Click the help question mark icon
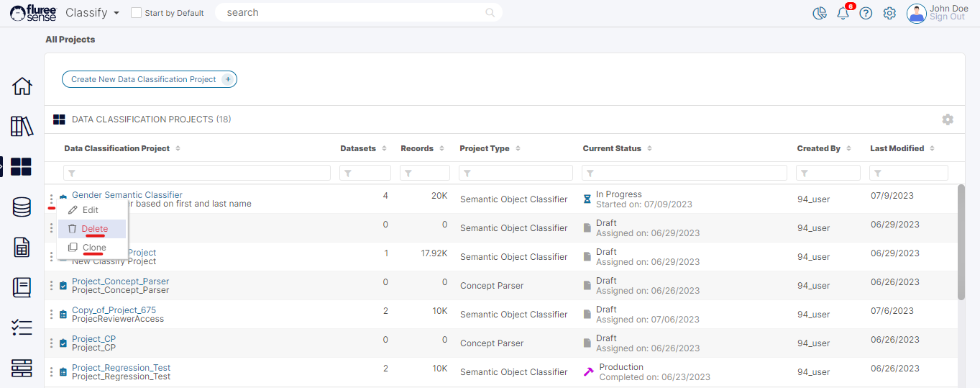The height and width of the screenshot is (388, 980). pyautogui.click(x=866, y=13)
